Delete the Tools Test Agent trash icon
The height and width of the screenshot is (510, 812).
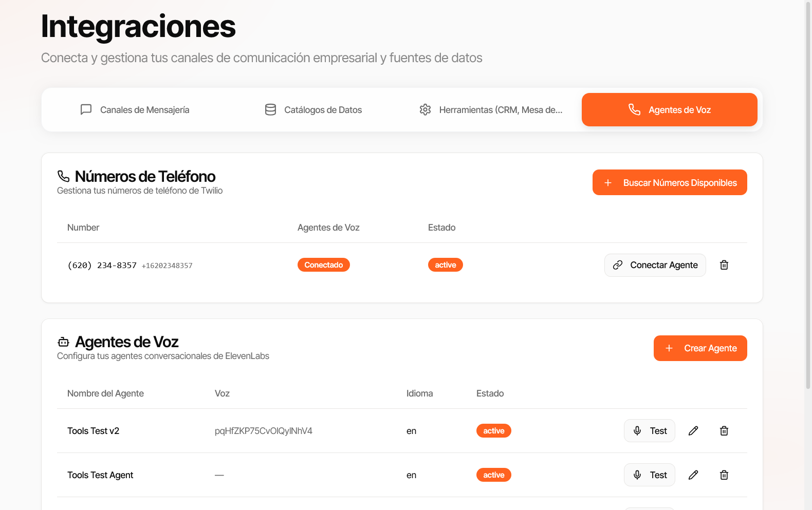point(724,476)
